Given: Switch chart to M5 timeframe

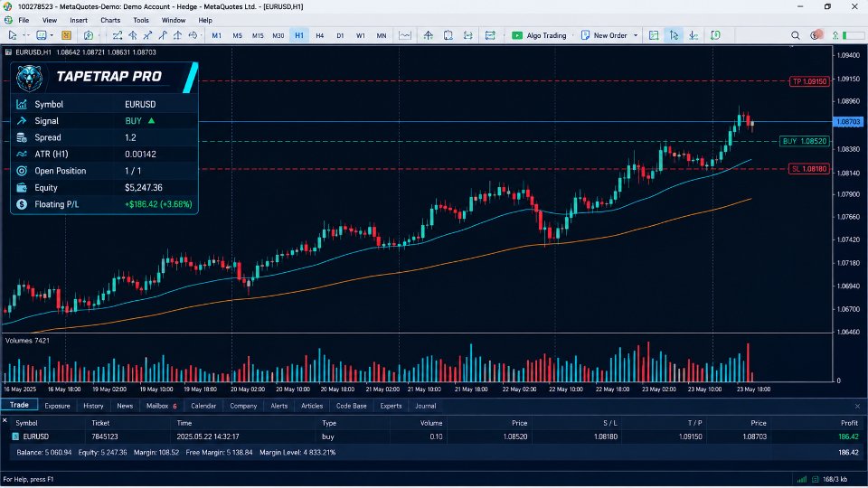Looking at the screenshot, I should point(238,35).
